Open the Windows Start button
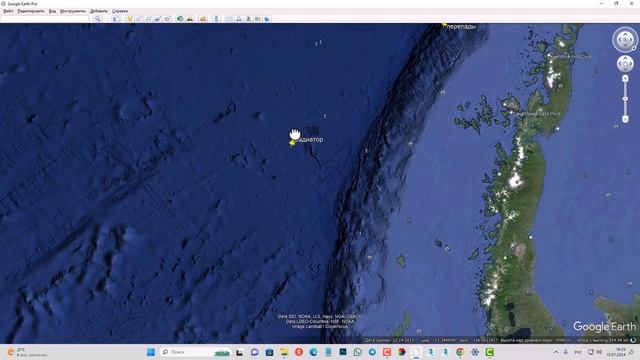The height and width of the screenshot is (360, 640). coord(151,352)
